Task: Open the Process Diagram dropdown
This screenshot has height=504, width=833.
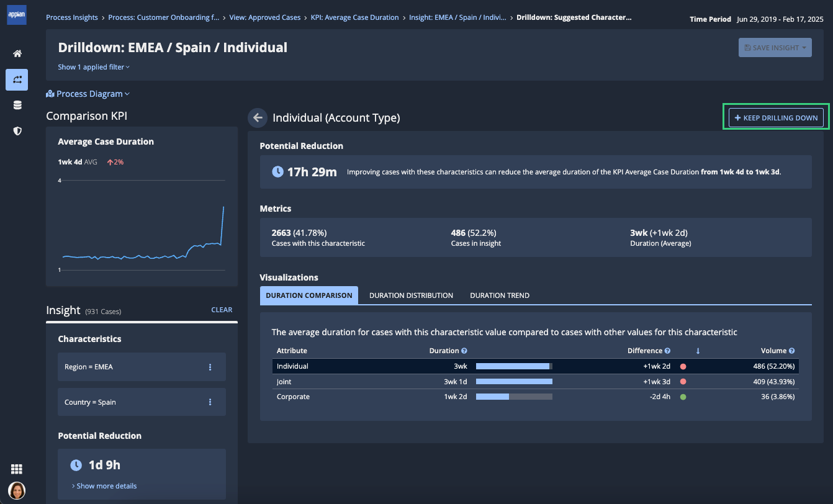Action: [x=88, y=94]
